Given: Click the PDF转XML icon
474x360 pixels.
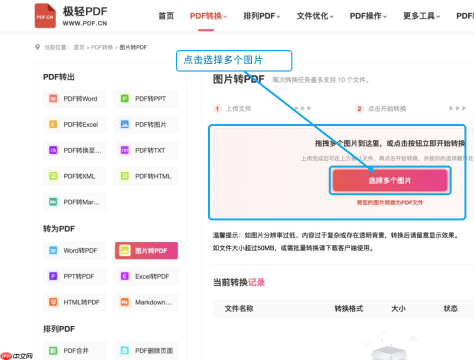Looking at the screenshot, I should (x=53, y=176).
